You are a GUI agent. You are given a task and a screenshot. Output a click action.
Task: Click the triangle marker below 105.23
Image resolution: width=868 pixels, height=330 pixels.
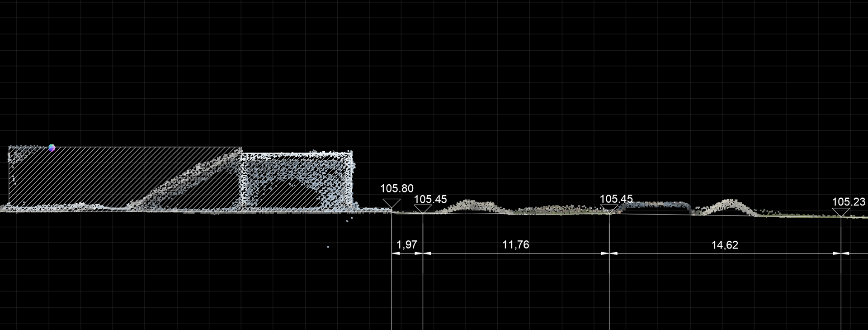pos(840,212)
